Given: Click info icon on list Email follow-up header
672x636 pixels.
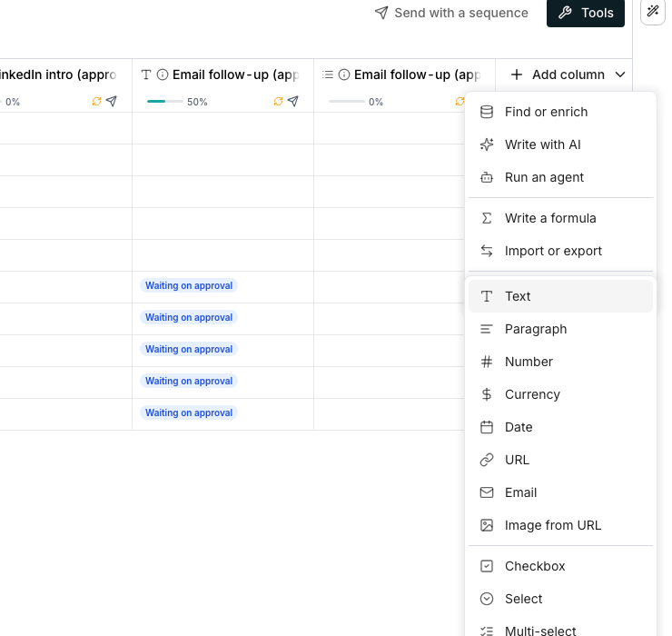Looking at the screenshot, I should pyautogui.click(x=344, y=75).
